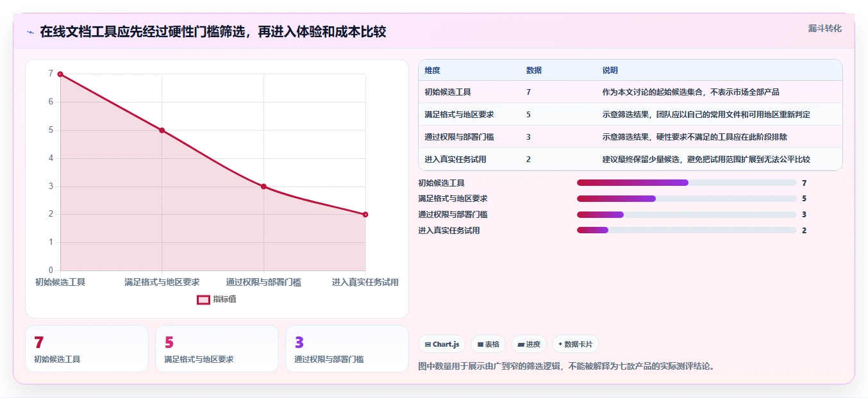Click chart data point at 通过权限与部署门槛

[x=263, y=187]
